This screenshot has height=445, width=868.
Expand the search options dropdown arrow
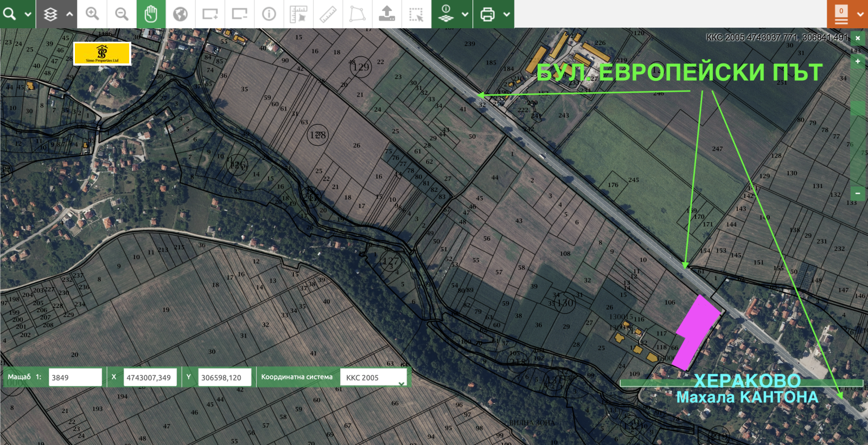coord(28,14)
